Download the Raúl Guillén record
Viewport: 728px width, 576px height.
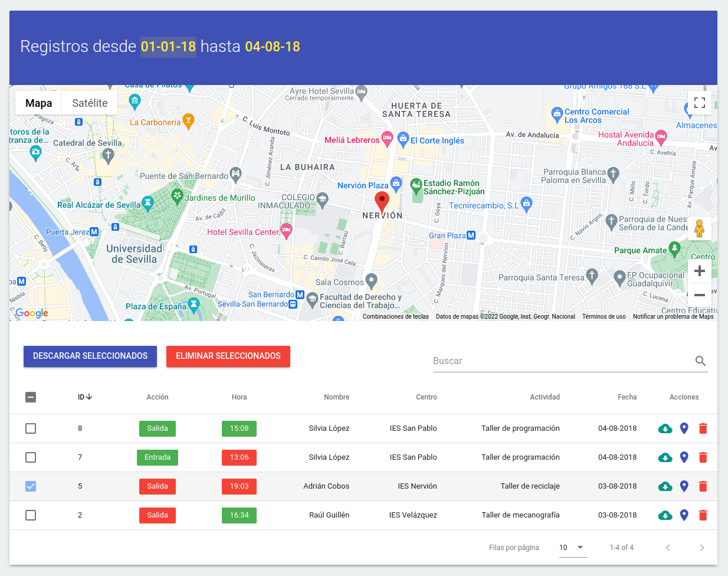(x=665, y=515)
